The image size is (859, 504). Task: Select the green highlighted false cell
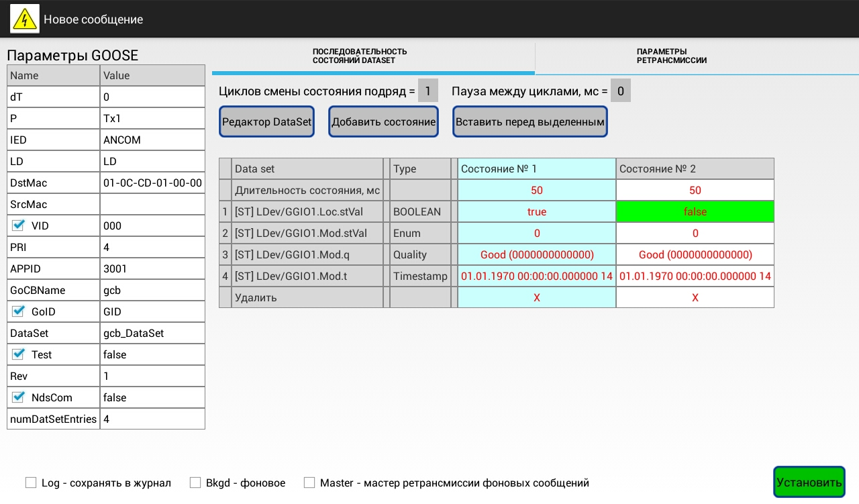pos(695,212)
